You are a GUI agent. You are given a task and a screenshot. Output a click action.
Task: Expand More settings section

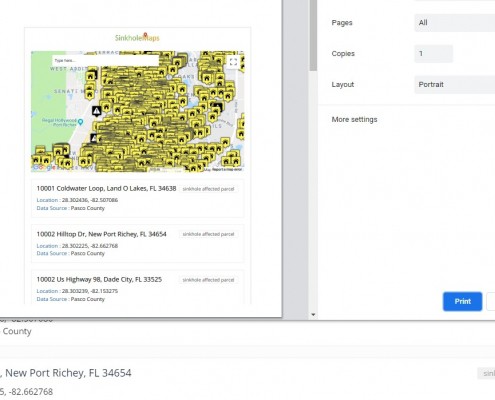(354, 119)
